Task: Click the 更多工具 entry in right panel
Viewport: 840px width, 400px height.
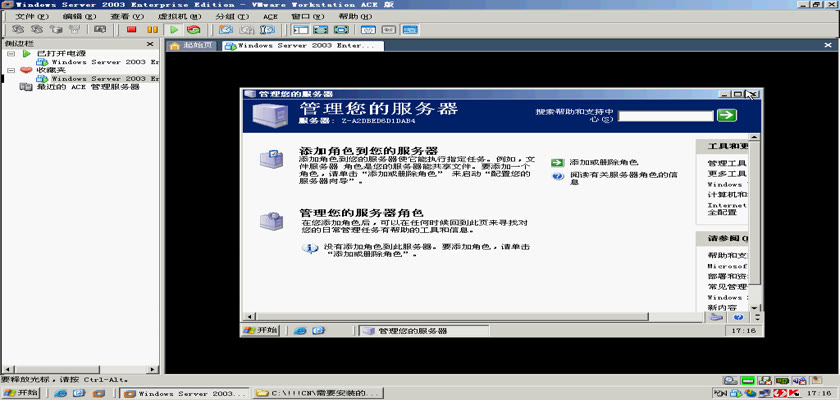Action: point(727,174)
